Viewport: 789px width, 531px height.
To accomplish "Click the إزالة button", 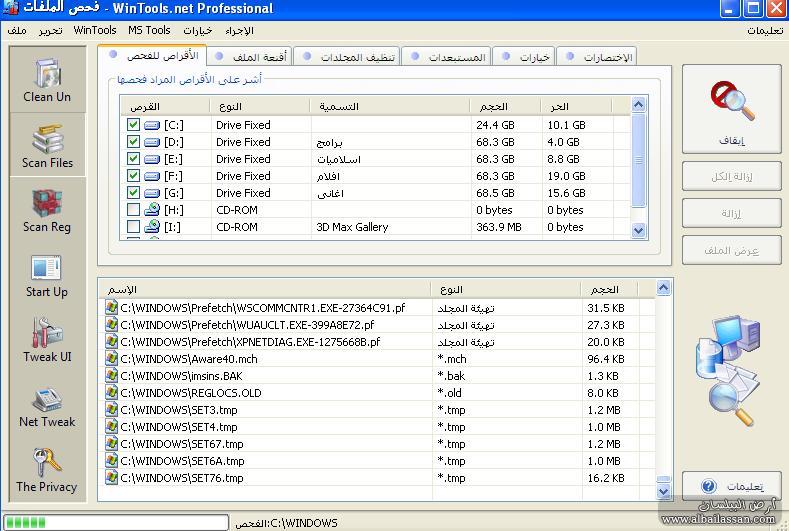I will click(732, 213).
